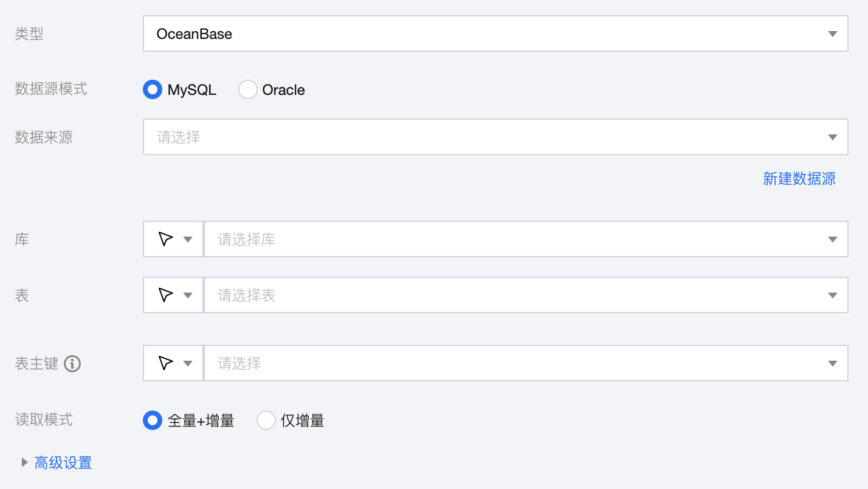Click the cursor mode icon in 表 row
868x489 pixels.
click(165, 295)
